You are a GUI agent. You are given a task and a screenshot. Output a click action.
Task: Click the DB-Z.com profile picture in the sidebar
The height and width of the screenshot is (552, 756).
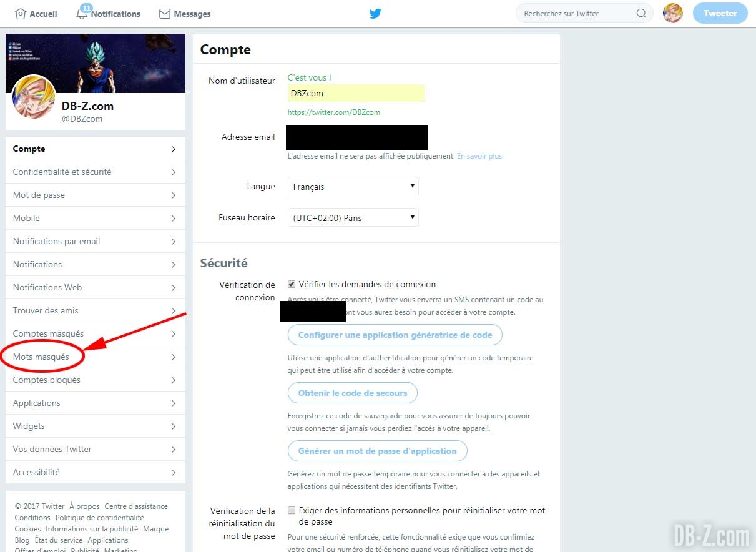34,97
